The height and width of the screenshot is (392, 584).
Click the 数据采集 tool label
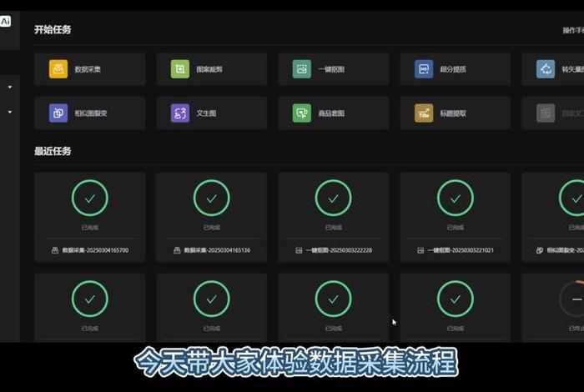[88, 69]
